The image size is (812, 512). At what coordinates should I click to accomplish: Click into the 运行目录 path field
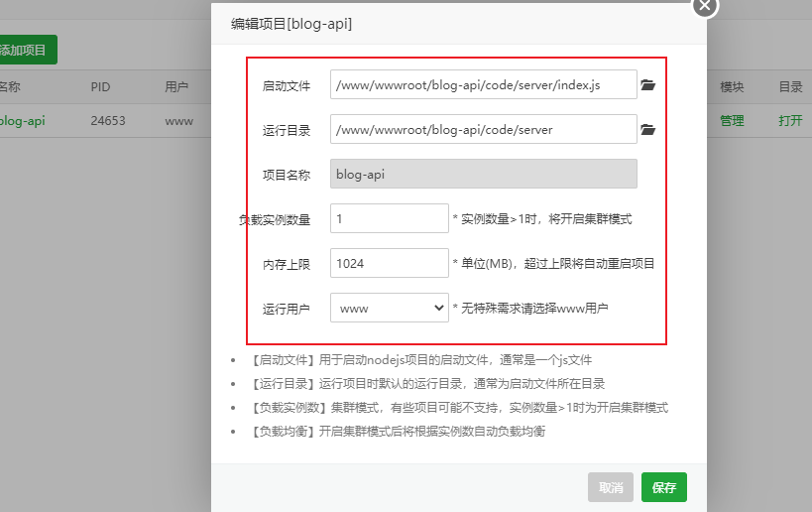click(x=483, y=129)
